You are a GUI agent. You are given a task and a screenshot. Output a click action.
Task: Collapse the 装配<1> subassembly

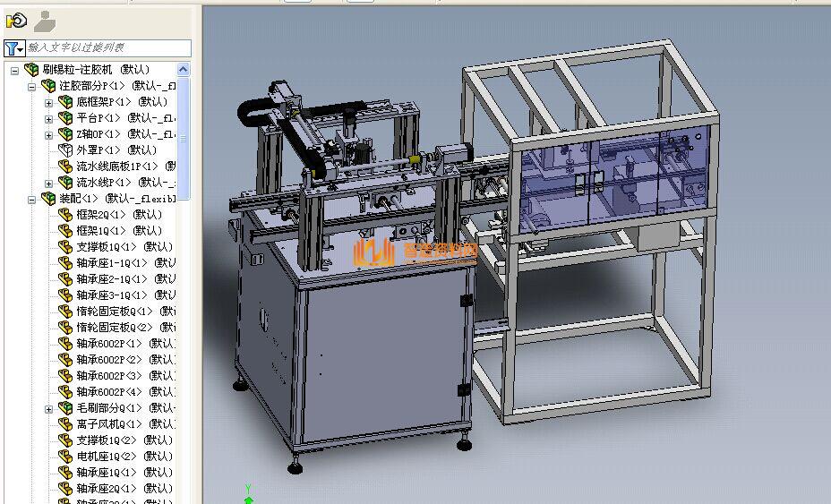[32, 199]
